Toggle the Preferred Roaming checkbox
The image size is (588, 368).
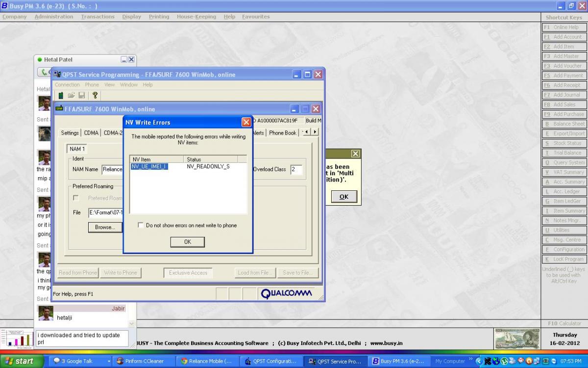[76, 198]
